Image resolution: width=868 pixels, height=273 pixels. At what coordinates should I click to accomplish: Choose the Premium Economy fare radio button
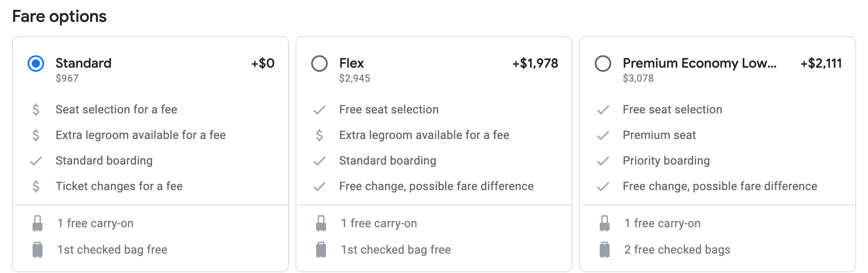pos(603,64)
